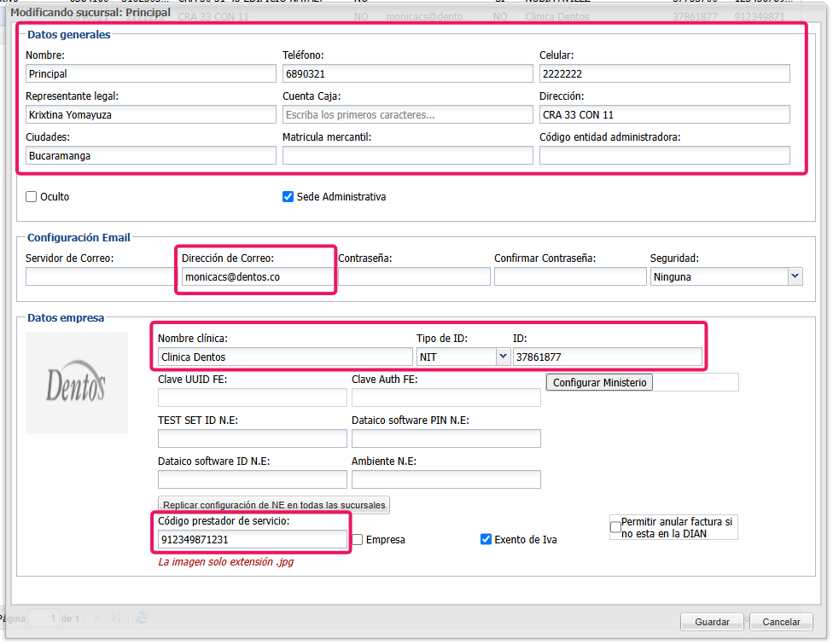
Task: Tick the Empresa checkbox
Action: point(358,540)
